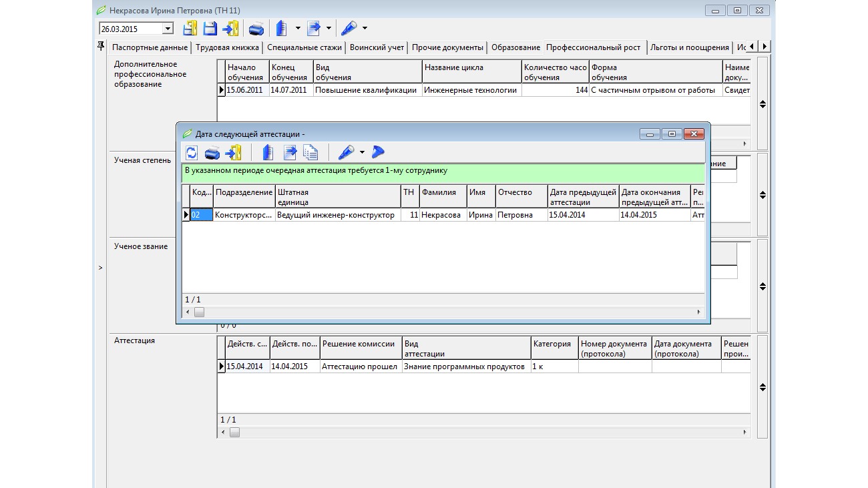
Task: Open the date dropdown showing 26.03.2015
Action: 168,29
